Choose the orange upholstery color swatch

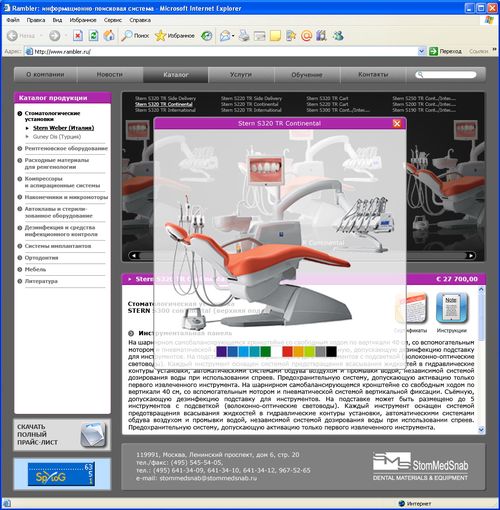click(x=298, y=351)
